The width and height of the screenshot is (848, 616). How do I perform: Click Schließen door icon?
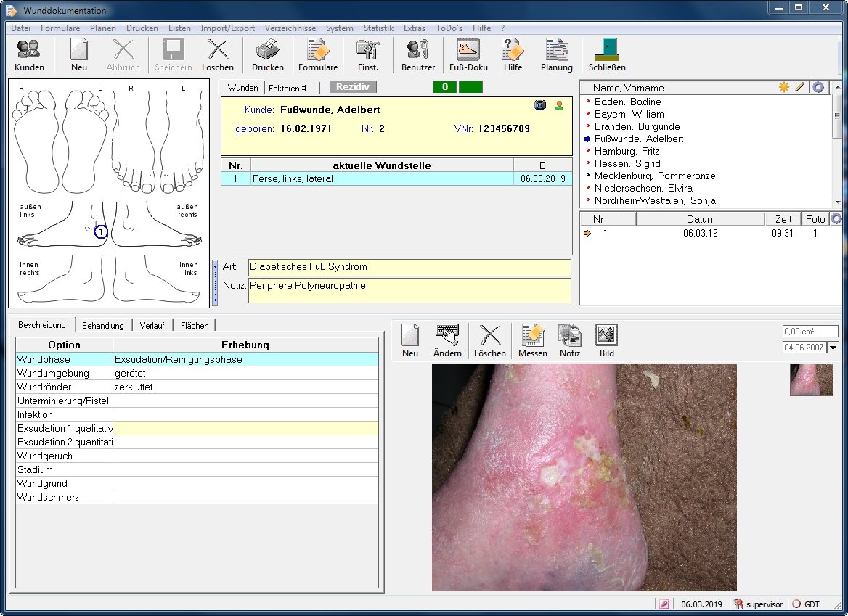606,55
